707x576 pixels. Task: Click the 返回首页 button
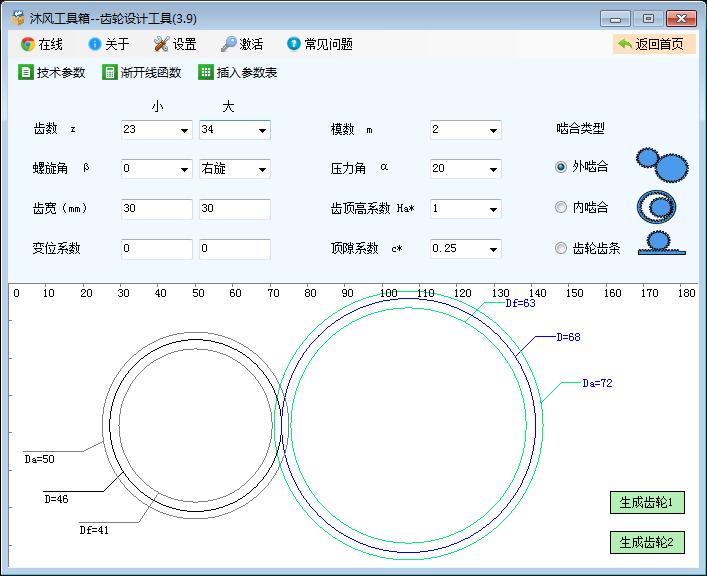coord(653,44)
